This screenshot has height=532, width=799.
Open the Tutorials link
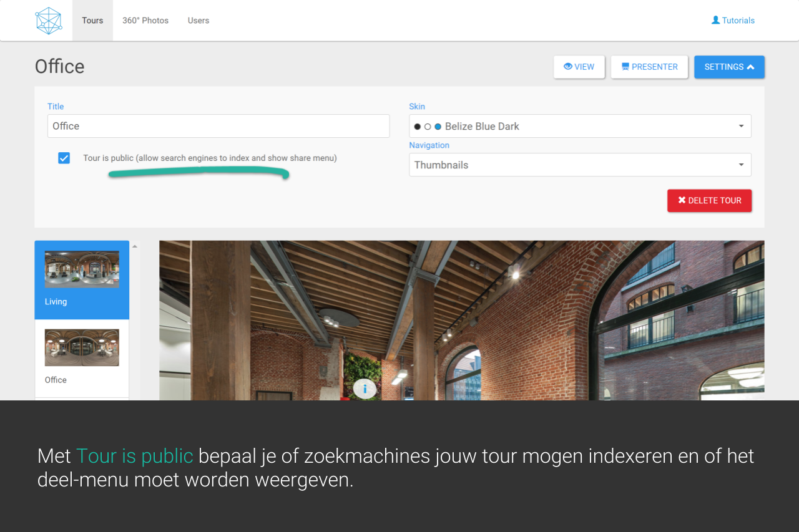tap(738, 21)
